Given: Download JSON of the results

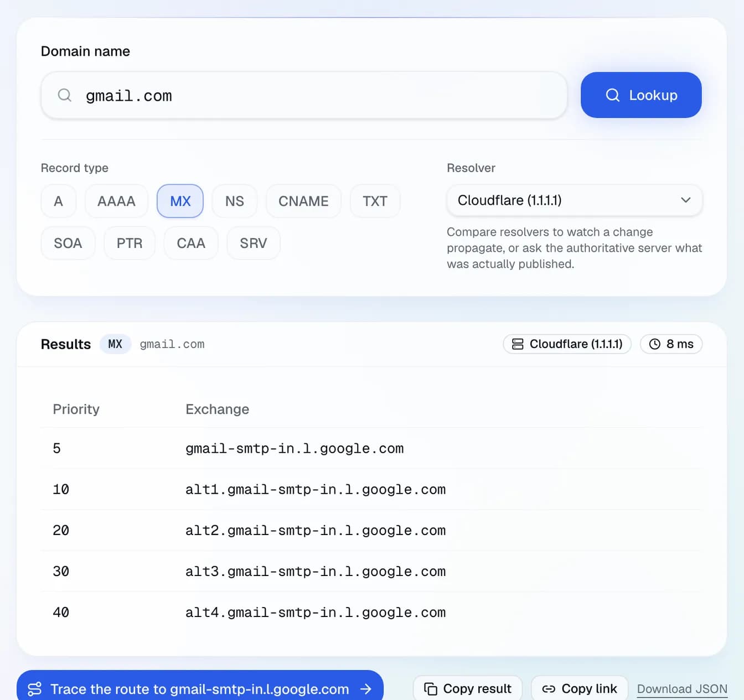Looking at the screenshot, I should coord(682,689).
